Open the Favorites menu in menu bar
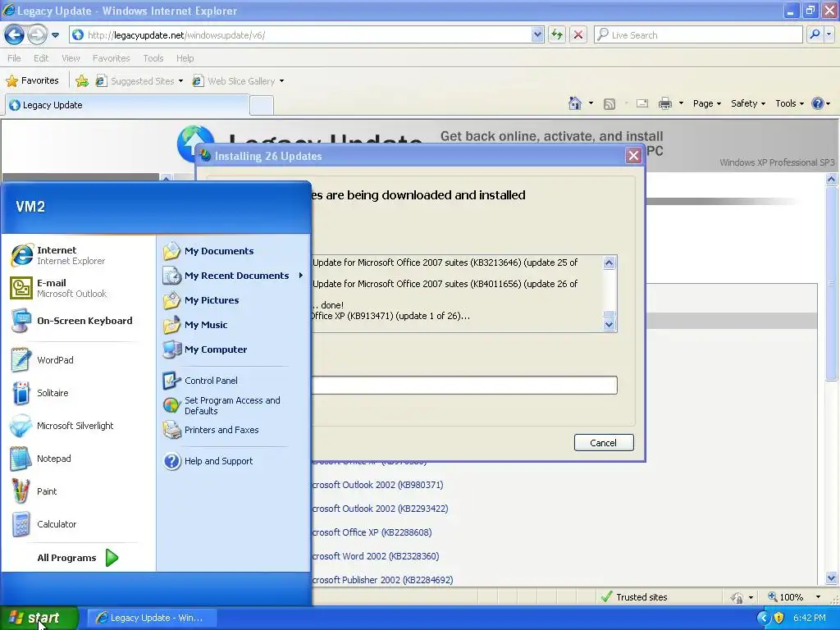Viewport: 840px width, 630px height. (x=111, y=58)
